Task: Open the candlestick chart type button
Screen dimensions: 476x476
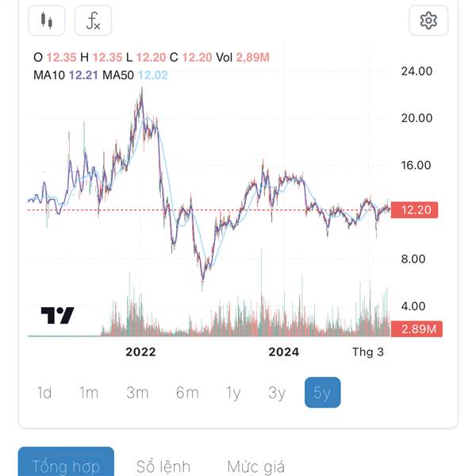Action: point(47,21)
